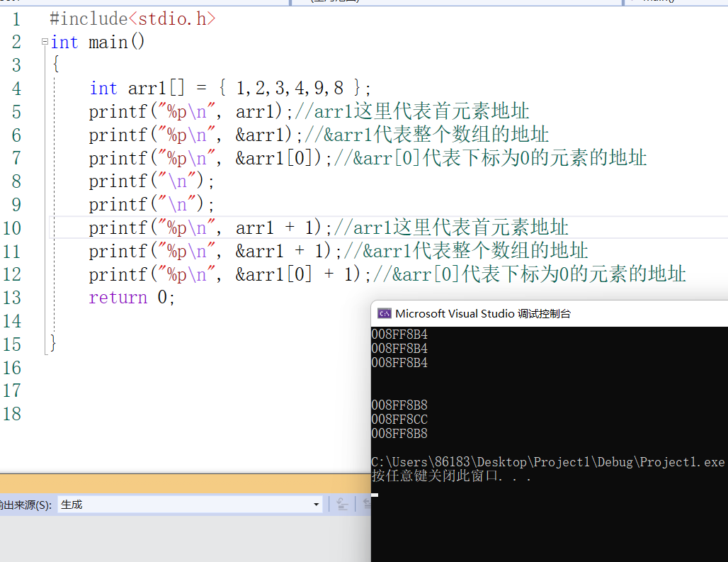Click the comment //arr1这里代表首元素地址 on line 5
Viewport: 728px width, 562px height.
point(412,111)
